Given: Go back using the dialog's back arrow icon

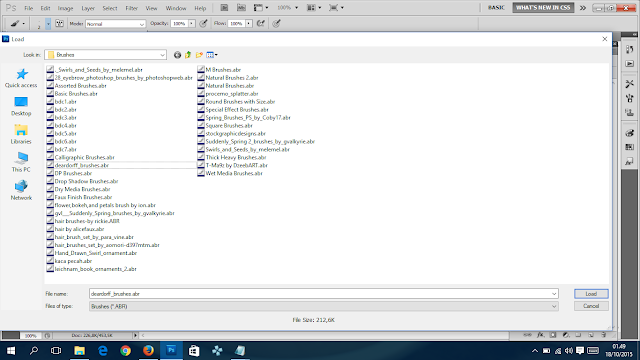Looking at the screenshot, I should click(x=177, y=55).
